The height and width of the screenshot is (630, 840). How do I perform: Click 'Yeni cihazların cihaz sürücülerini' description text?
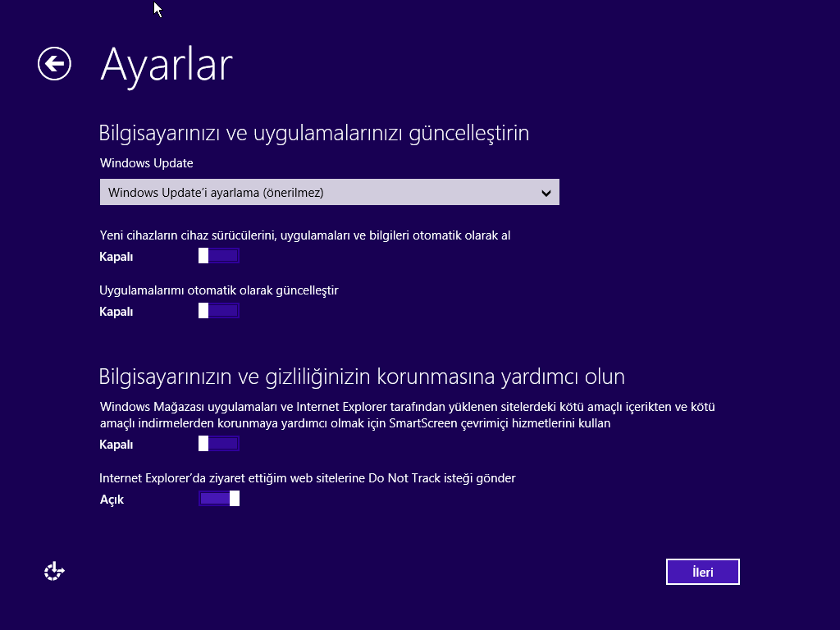305,235
